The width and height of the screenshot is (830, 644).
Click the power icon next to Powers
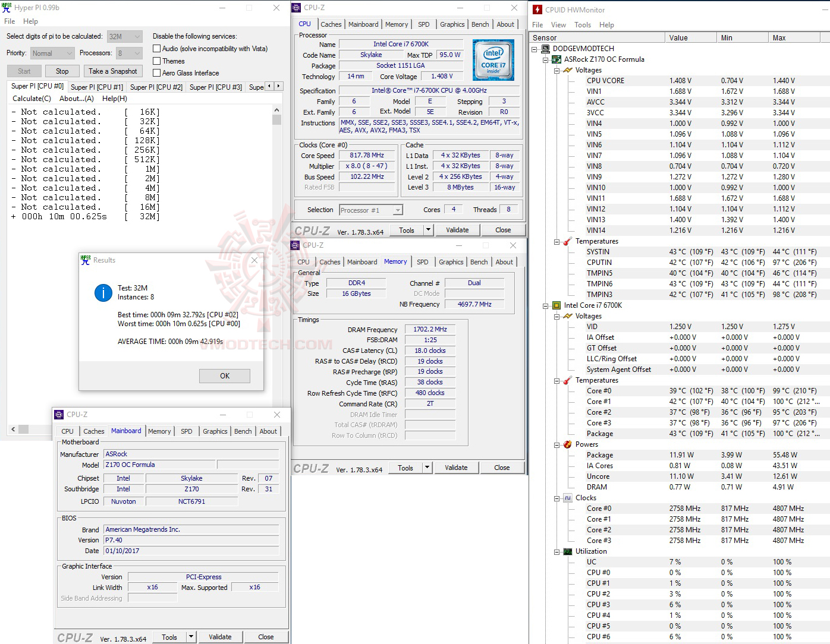566,444
